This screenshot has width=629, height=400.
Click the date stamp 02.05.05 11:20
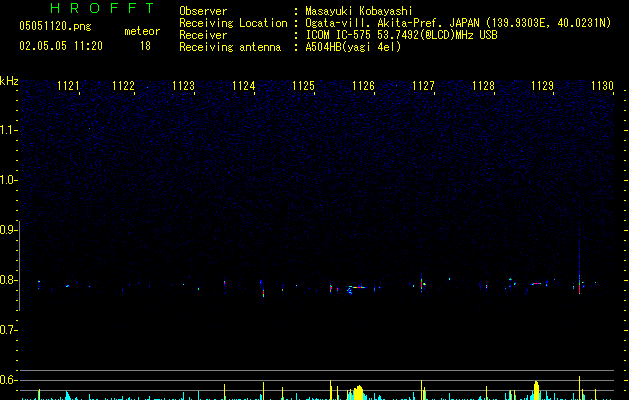61,46
